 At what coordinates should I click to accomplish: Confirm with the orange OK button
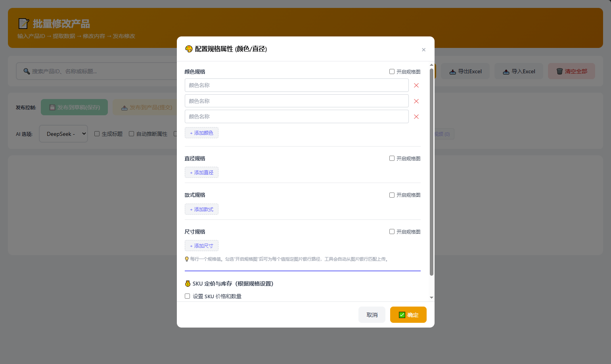408,315
